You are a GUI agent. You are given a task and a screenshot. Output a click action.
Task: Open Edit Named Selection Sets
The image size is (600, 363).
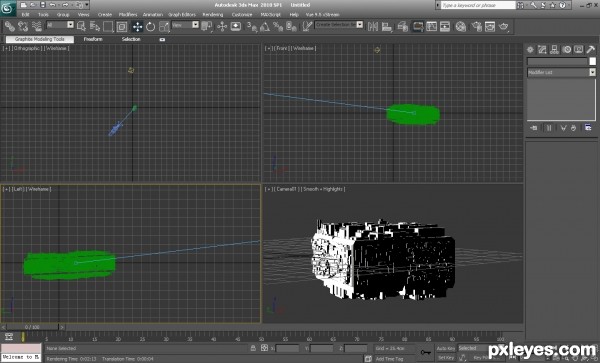point(307,26)
